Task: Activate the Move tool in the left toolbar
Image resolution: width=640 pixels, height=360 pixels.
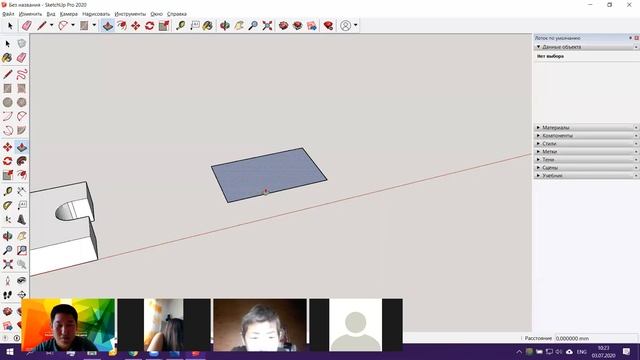Action: (x=7, y=147)
